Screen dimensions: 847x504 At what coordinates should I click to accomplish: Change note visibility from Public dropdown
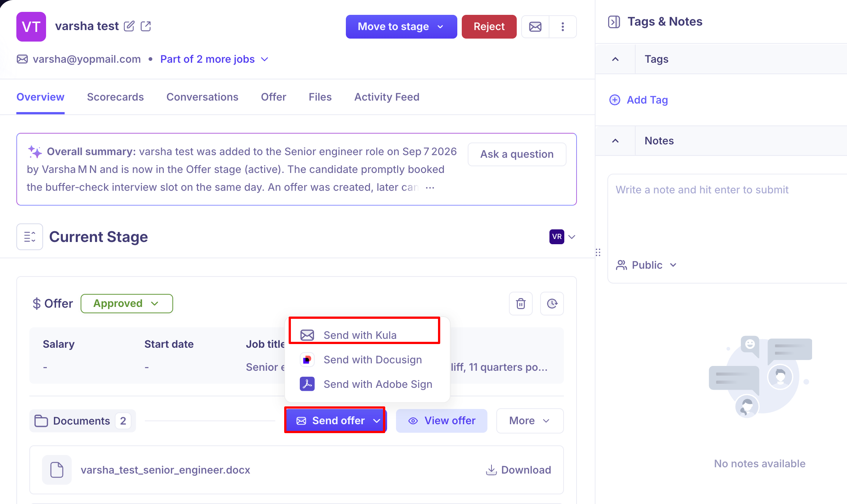pos(646,265)
